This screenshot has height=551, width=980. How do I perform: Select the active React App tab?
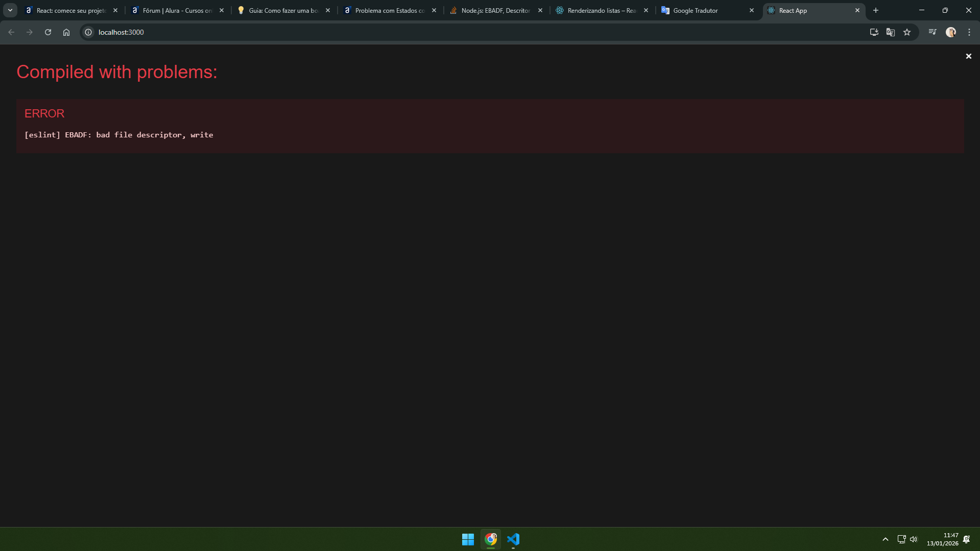point(814,10)
